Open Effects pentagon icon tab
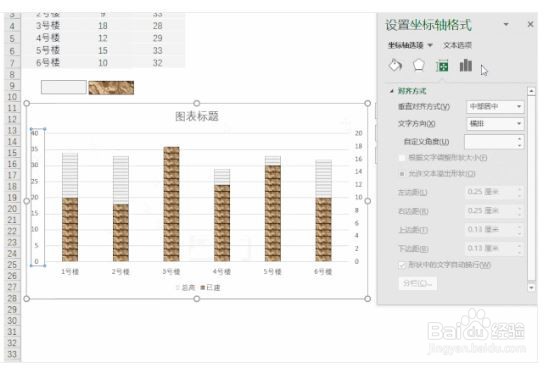This screenshot has height=368, width=558. pos(418,65)
